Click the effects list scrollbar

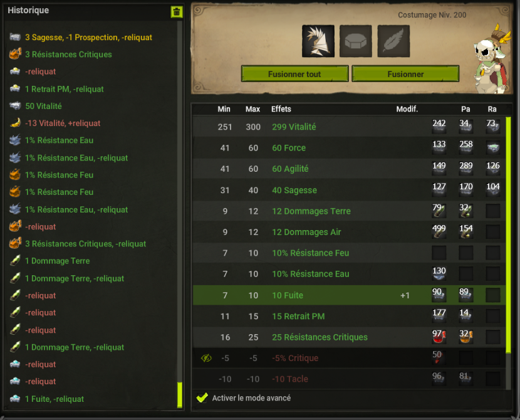pyautogui.click(x=508, y=235)
